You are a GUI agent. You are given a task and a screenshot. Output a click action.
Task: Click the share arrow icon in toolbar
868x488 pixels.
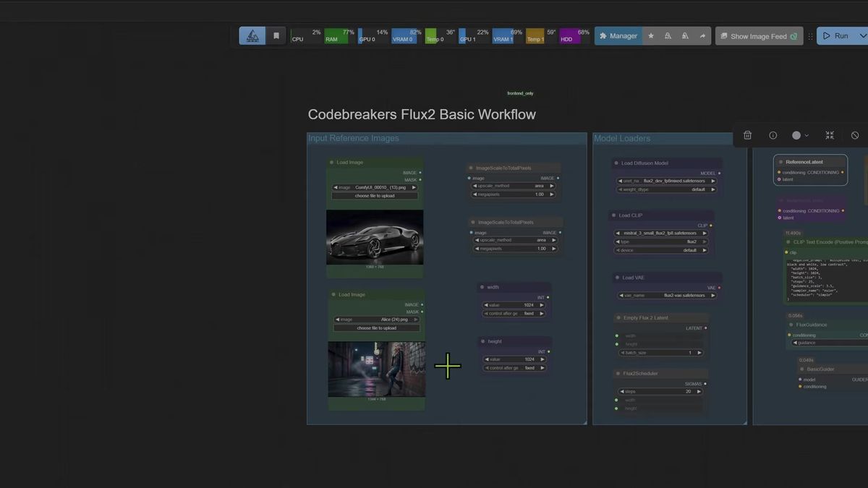point(702,35)
